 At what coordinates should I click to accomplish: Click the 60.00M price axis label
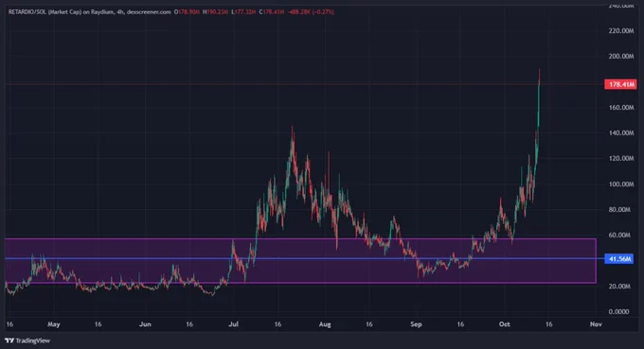point(619,235)
